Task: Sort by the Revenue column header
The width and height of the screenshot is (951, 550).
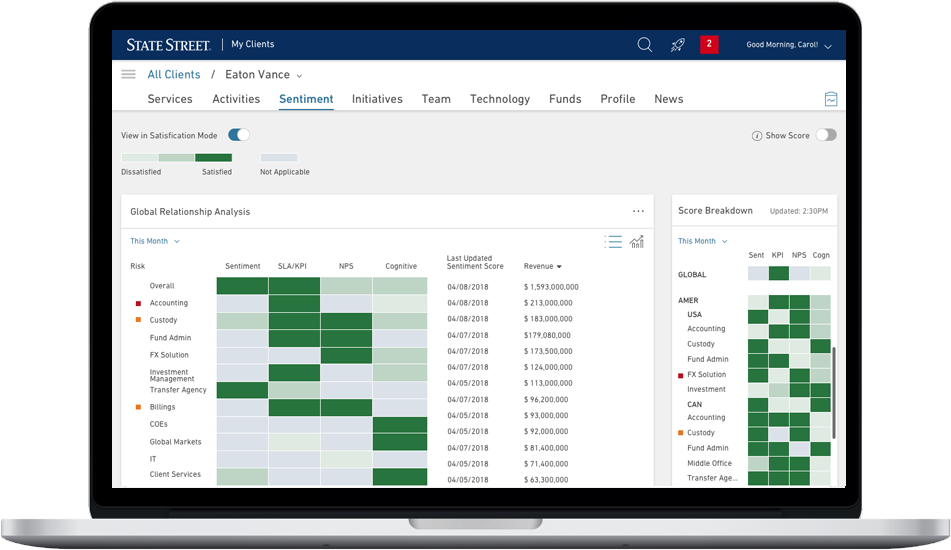Action: pos(542,266)
